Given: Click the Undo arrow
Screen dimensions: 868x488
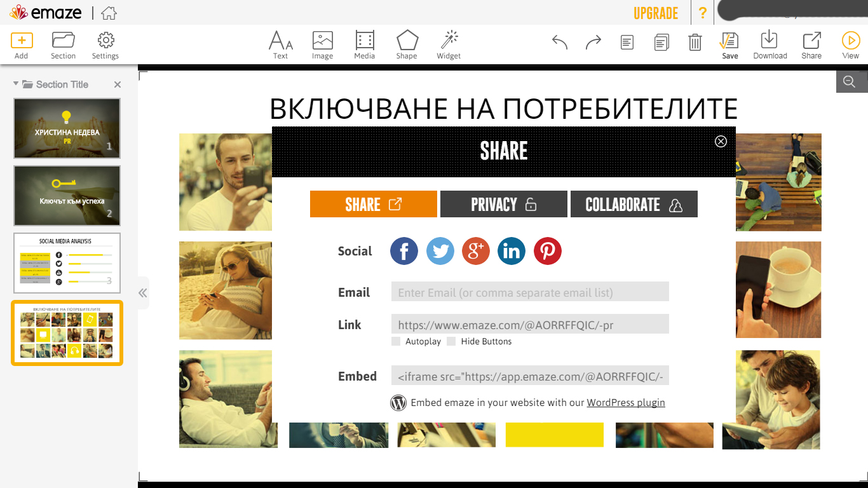Looking at the screenshot, I should [560, 43].
